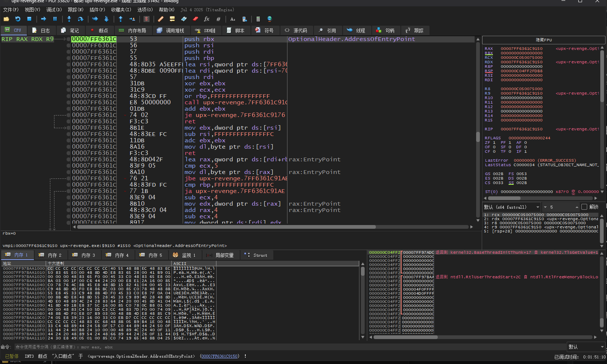Open the Scylla plugin icon

[147, 19]
